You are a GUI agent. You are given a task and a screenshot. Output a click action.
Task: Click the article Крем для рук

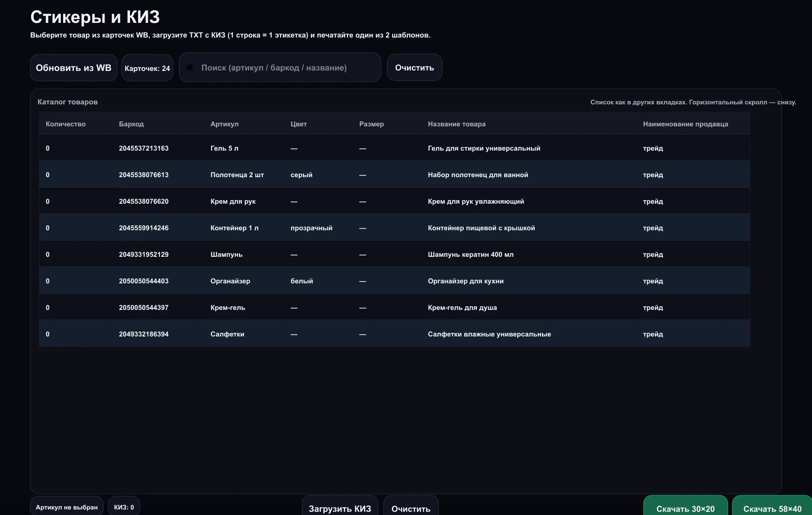pos(233,201)
